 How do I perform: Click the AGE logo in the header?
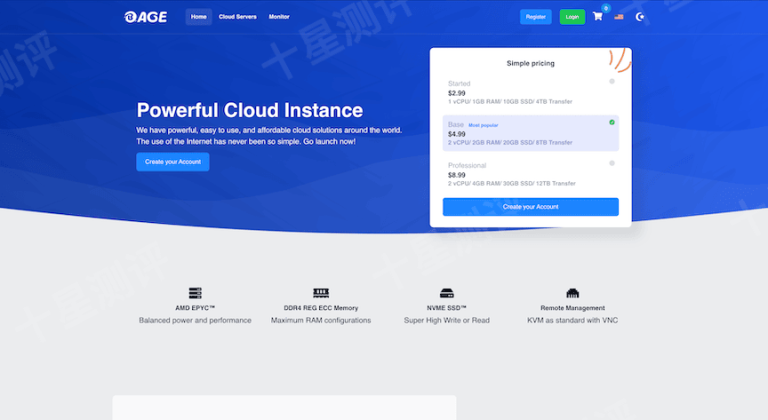coord(145,16)
